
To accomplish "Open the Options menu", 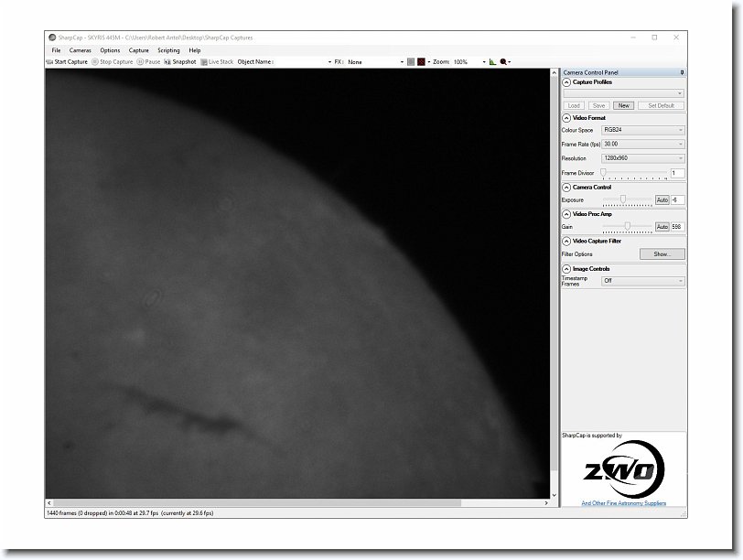I will tap(110, 50).
